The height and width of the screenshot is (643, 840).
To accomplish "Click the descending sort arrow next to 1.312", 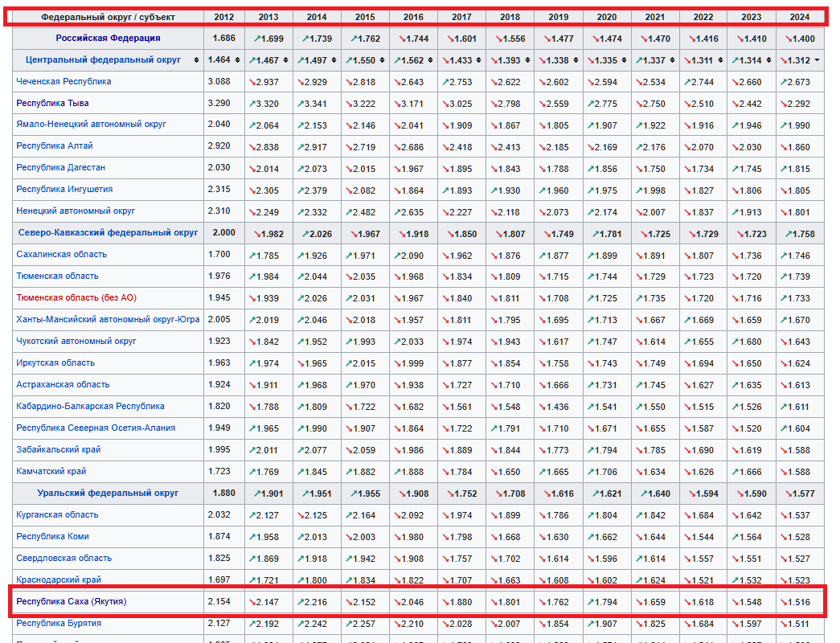I will 817,60.
